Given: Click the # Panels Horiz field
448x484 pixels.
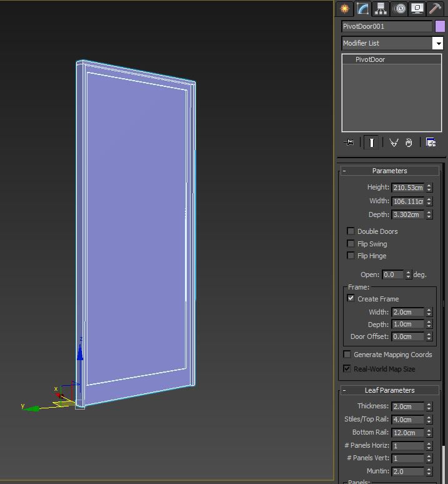Looking at the screenshot, I should pyautogui.click(x=407, y=446).
